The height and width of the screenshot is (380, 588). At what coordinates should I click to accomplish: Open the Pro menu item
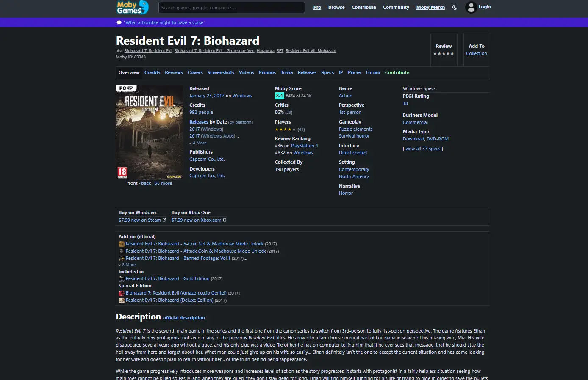(x=317, y=7)
